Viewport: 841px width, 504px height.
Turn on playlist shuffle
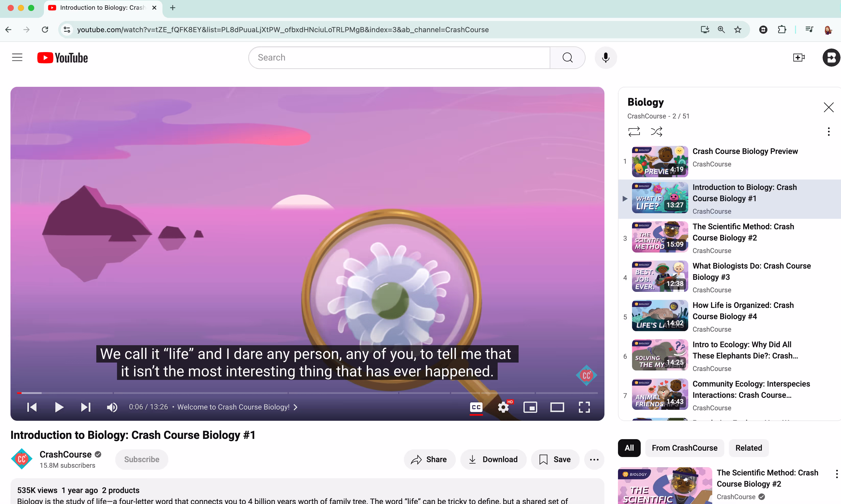[656, 131]
